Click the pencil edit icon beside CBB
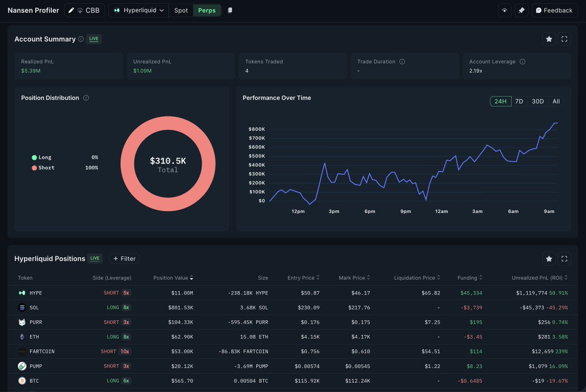Viewport: 586px width, 392px height. [x=71, y=10]
